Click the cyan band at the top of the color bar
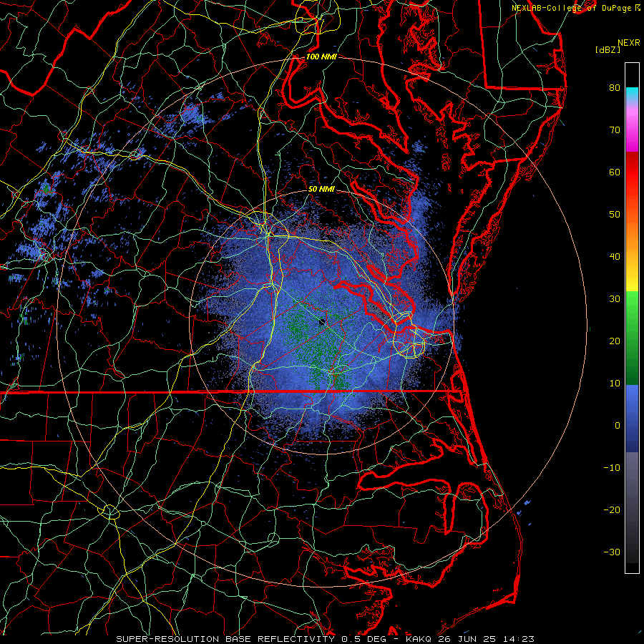 632,94
